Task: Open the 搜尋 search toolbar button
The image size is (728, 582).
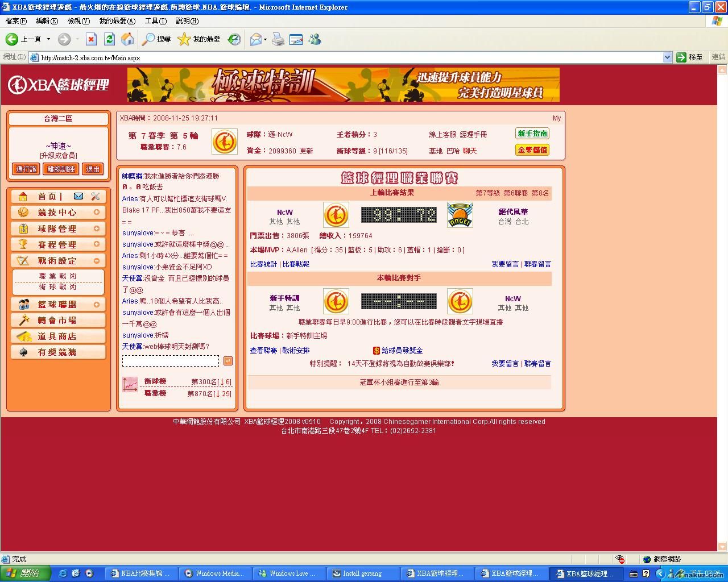Action: coord(156,39)
